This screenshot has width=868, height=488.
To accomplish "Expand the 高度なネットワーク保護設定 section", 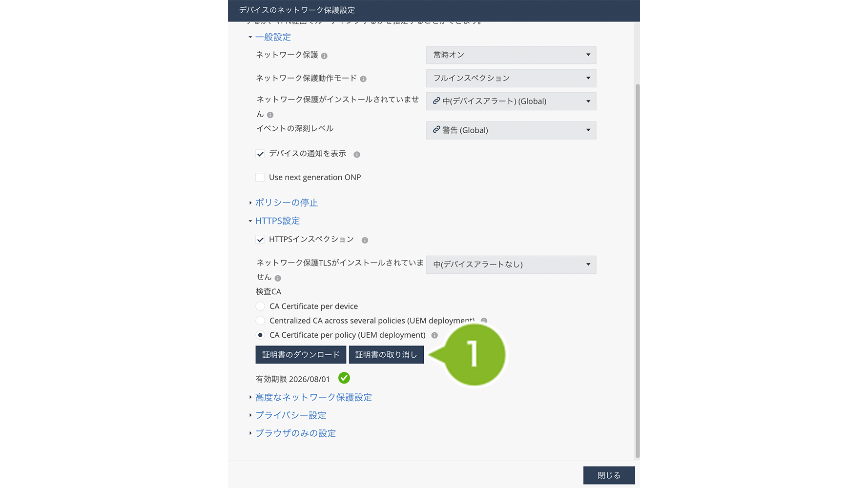I will pyautogui.click(x=313, y=397).
